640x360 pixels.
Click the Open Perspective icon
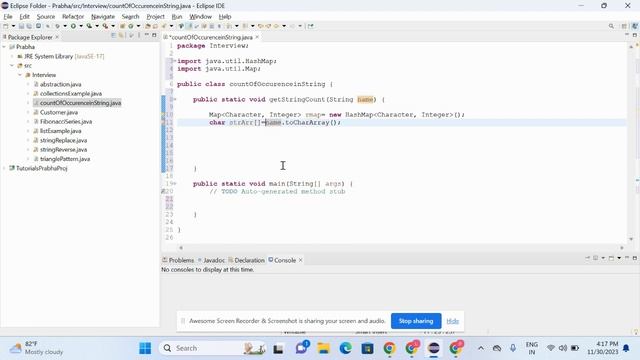624,26
